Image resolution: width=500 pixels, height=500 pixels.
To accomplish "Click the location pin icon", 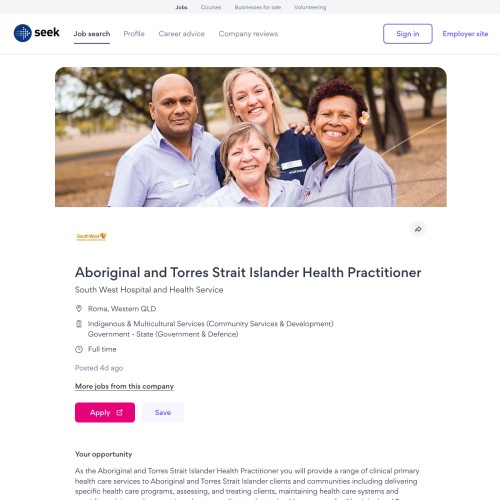I will (79, 308).
